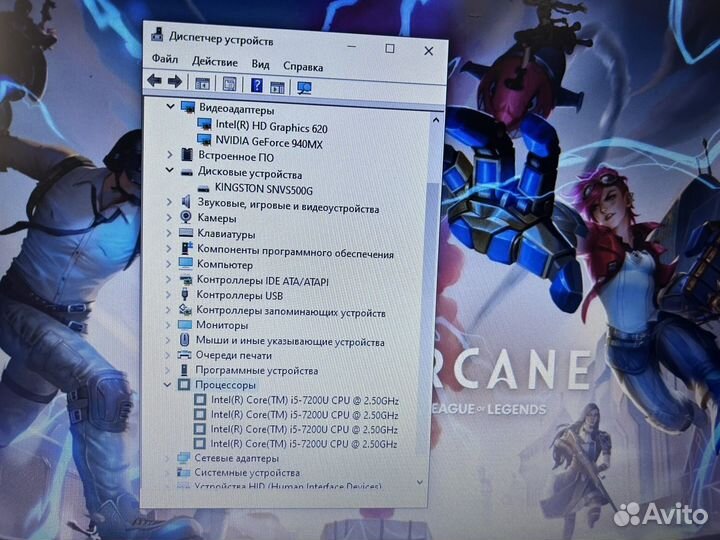This screenshot has width=720, height=540.
Task: Click the KINGSTON SNVS500G text
Action: coord(264,189)
